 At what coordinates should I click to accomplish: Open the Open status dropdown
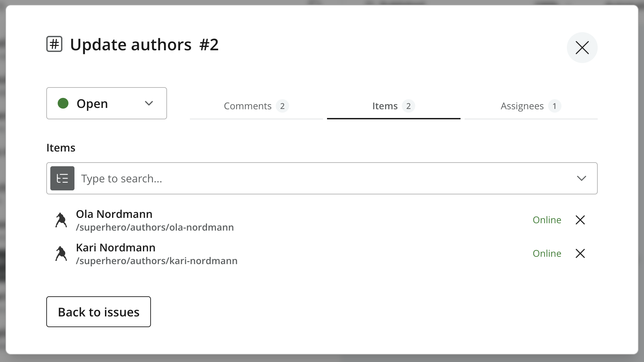click(x=107, y=103)
